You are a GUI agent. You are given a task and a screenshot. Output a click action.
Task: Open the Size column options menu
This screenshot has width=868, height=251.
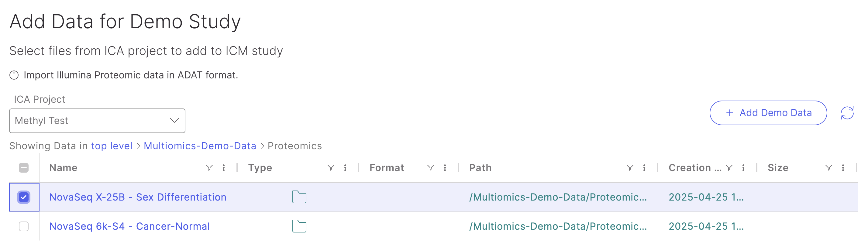point(843,168)
